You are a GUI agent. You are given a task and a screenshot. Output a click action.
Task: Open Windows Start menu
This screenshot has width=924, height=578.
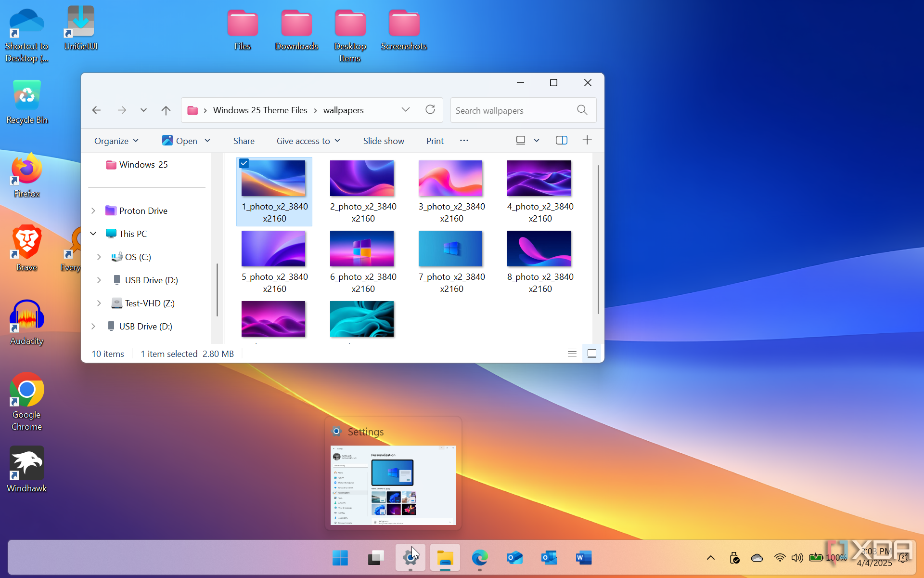[340, 558]
